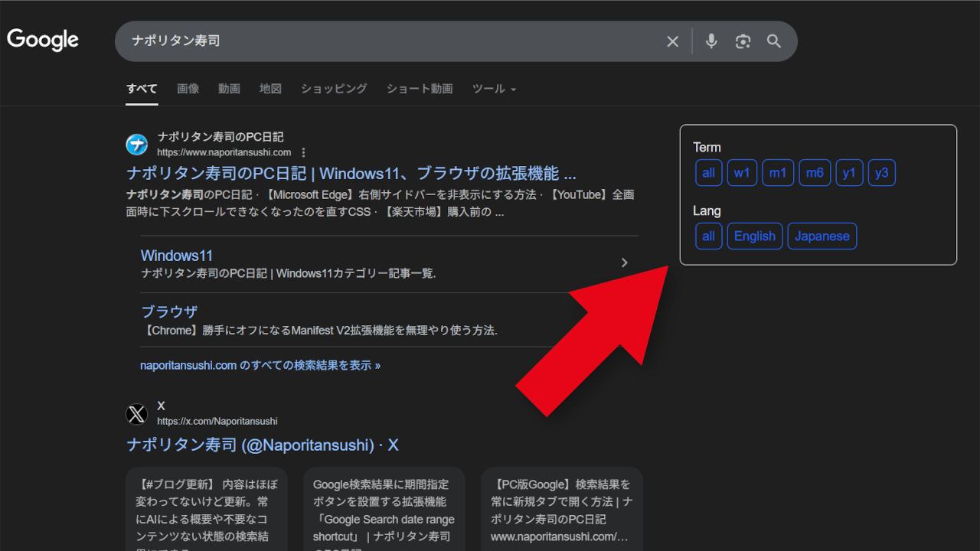Select Term m1 button
The width and height of the screenshot is (980, 551).
[778, 173]
